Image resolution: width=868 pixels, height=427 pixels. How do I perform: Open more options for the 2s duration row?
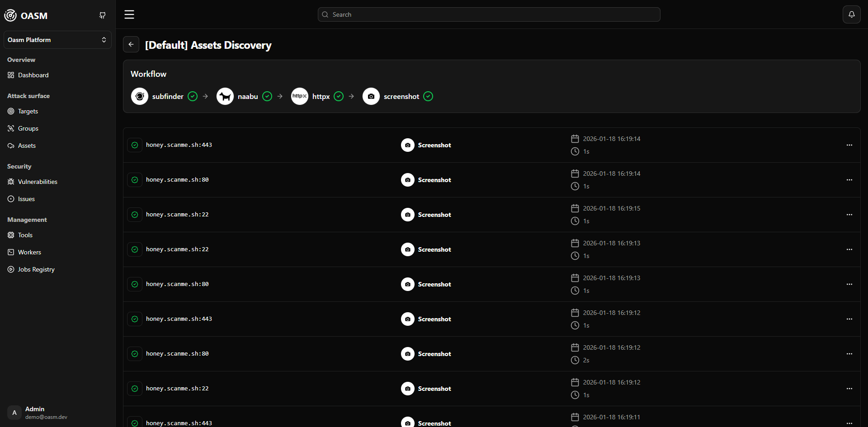(849, 354)
